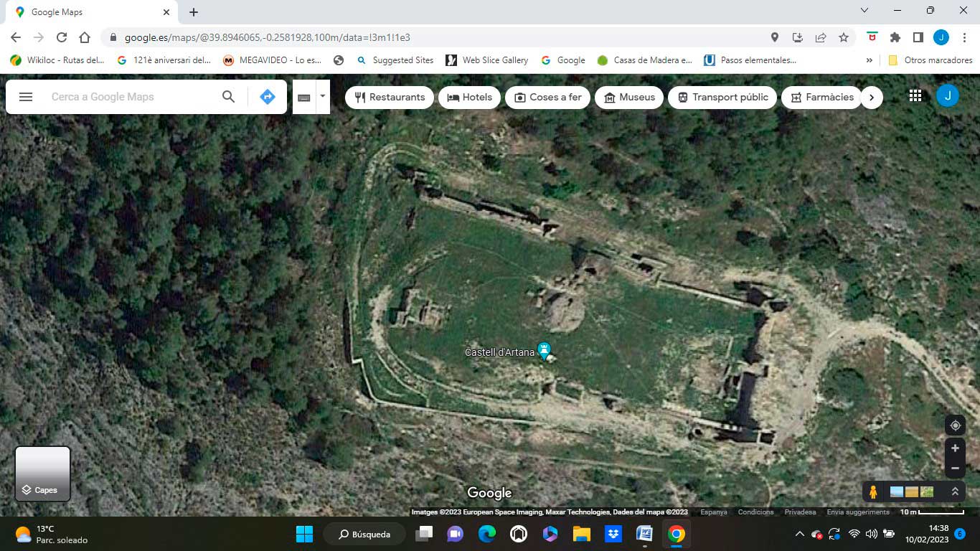Select the Museus category chip
Image resolution: width=980 pixels, height=551 pixels.
[629, 97]
